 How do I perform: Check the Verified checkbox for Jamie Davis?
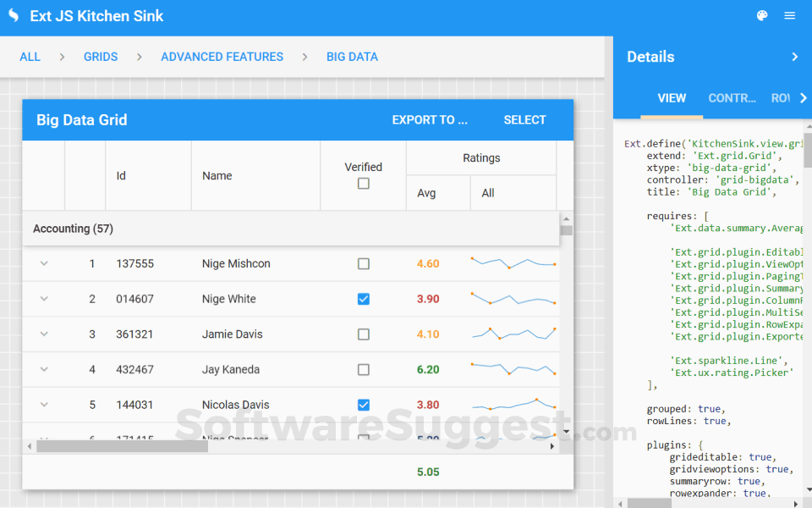click(364, 334)
